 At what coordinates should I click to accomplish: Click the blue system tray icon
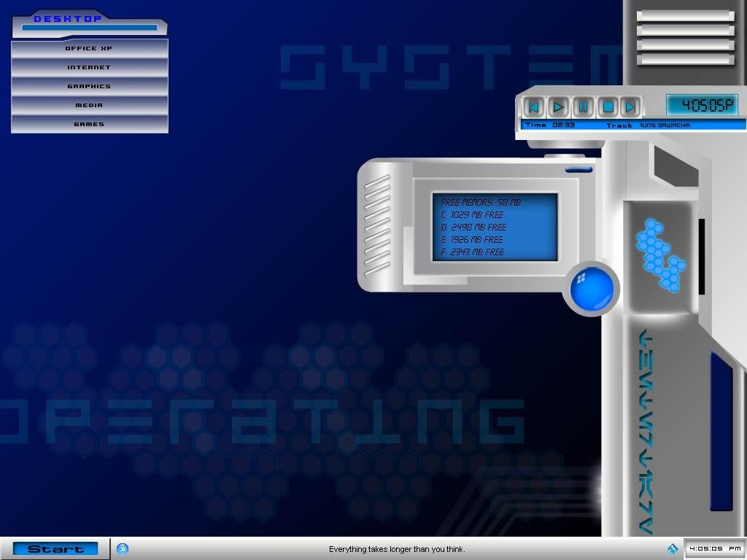click(x=673, y=550)
